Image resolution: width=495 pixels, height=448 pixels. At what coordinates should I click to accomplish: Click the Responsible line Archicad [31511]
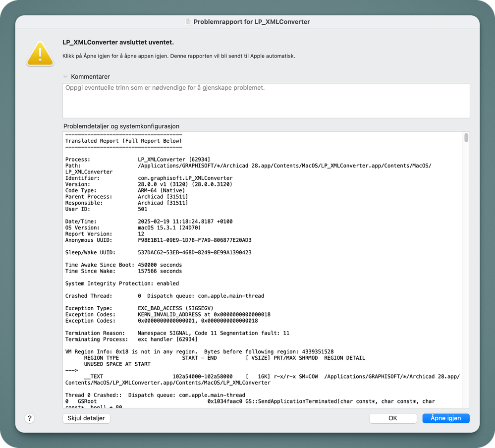(126, 203)
